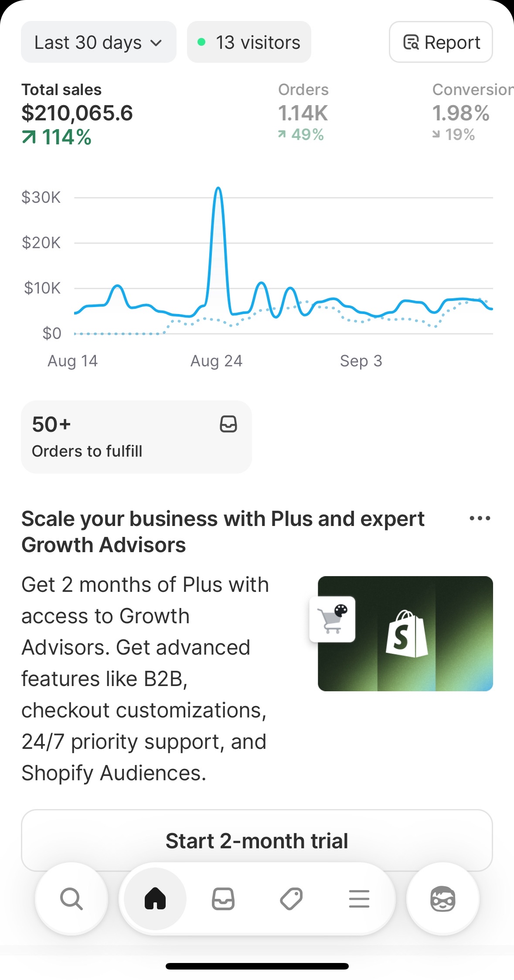
Task: Open Orders inbox icon in navigation bar
Action: coord(223,898)
